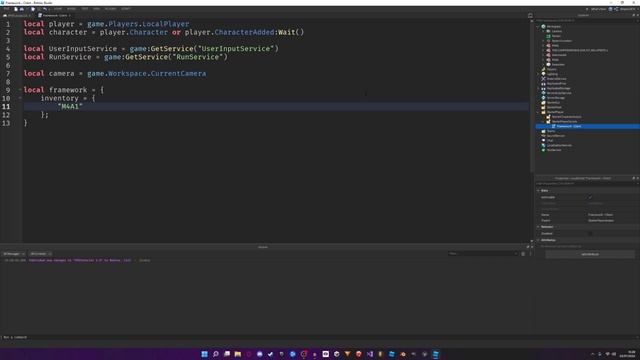
Task: Collapse the Workspace tree node
Action: (x=538, y=27)
